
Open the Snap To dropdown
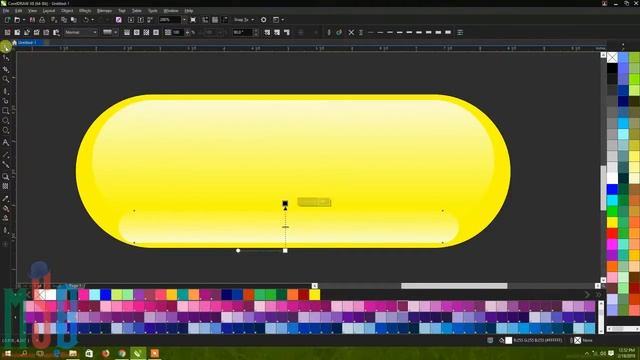coord(244,20)
